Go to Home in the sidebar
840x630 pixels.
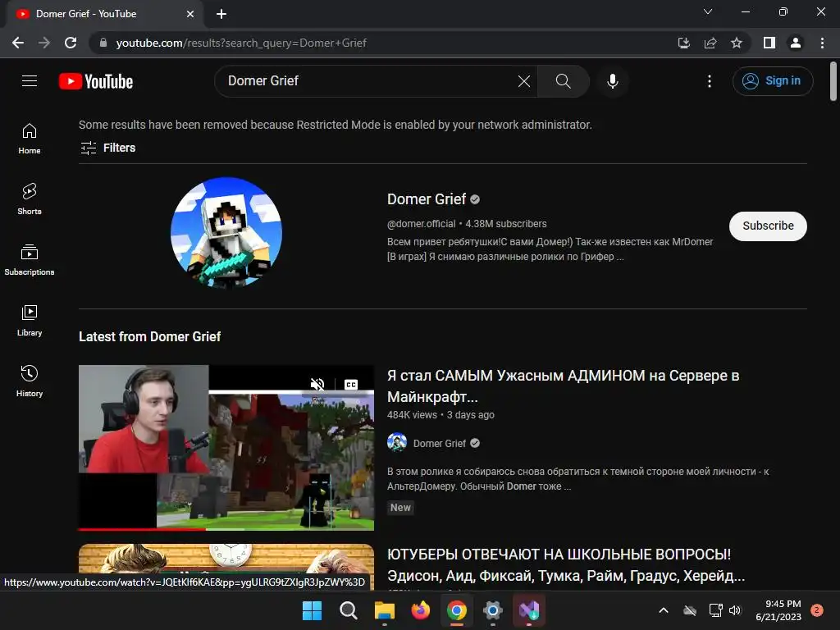coord(30,138)
